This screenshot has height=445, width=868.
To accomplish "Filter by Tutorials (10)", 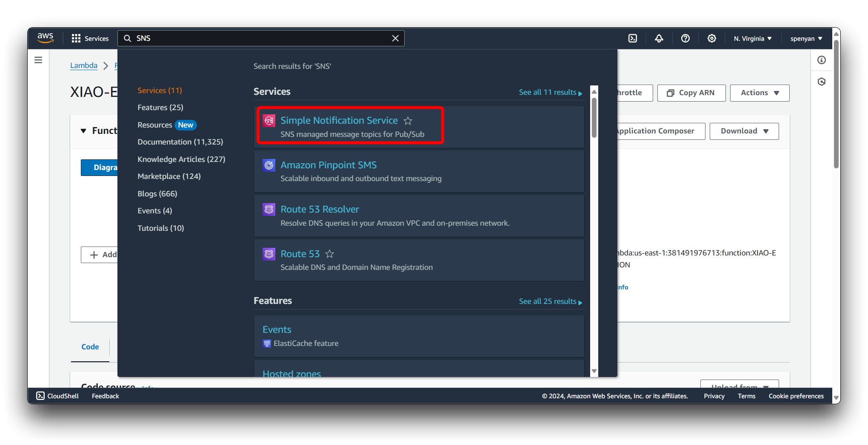I will (160, 228).
